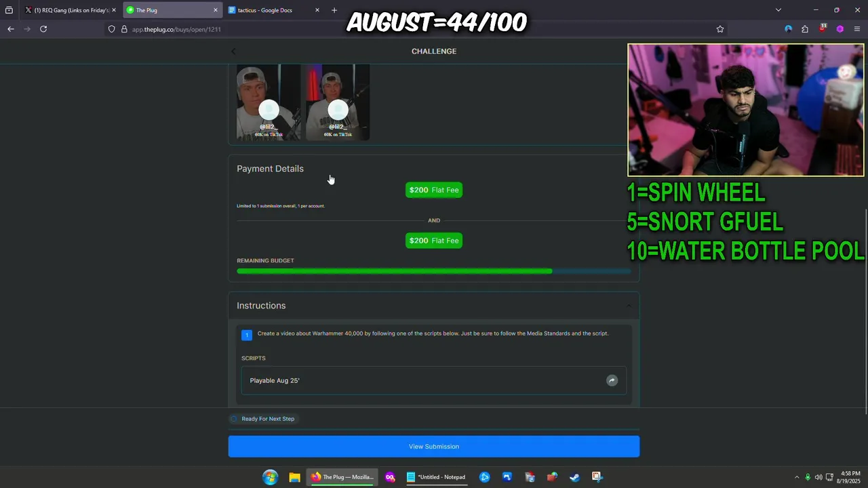Click the Remaining Budget progress bar
The height and width of the screenshot is (488, 868).
pos(434,271)
